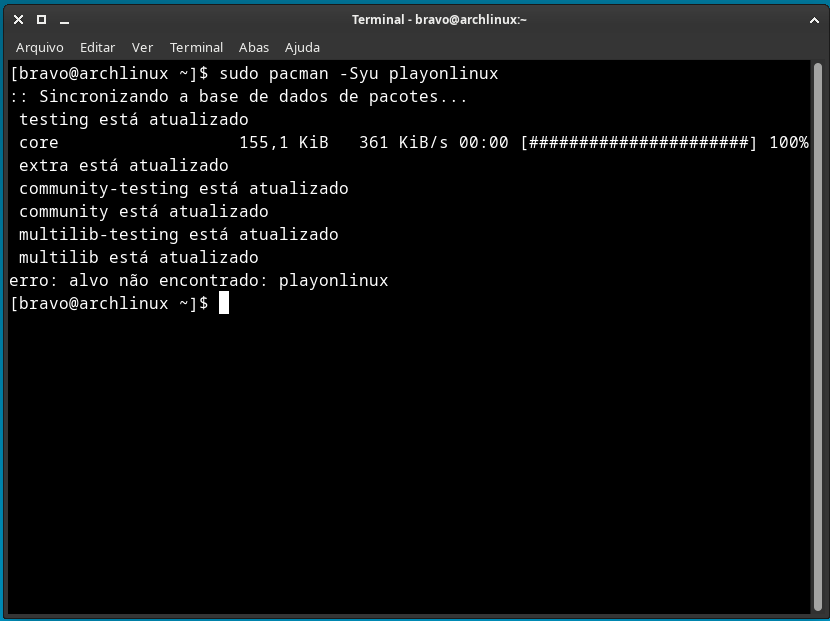Image resolution: width=830 pixels, height=621 pixels.
Task: Click the 'community está atualizado' line
Action: point(143,212)
